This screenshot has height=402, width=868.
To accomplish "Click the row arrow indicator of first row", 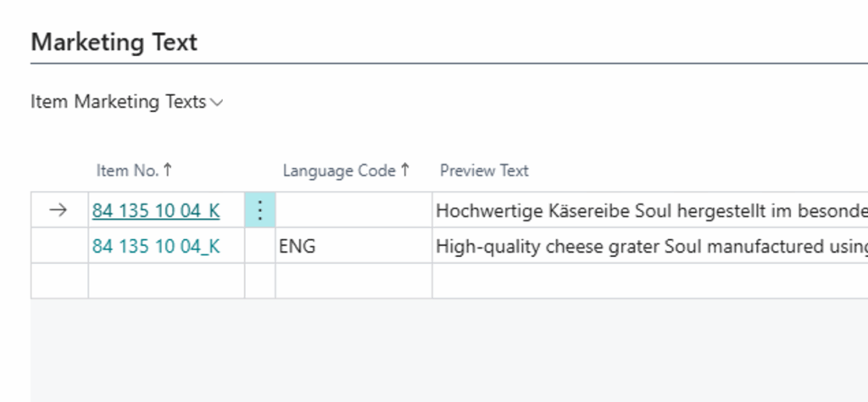I will 58,210.
